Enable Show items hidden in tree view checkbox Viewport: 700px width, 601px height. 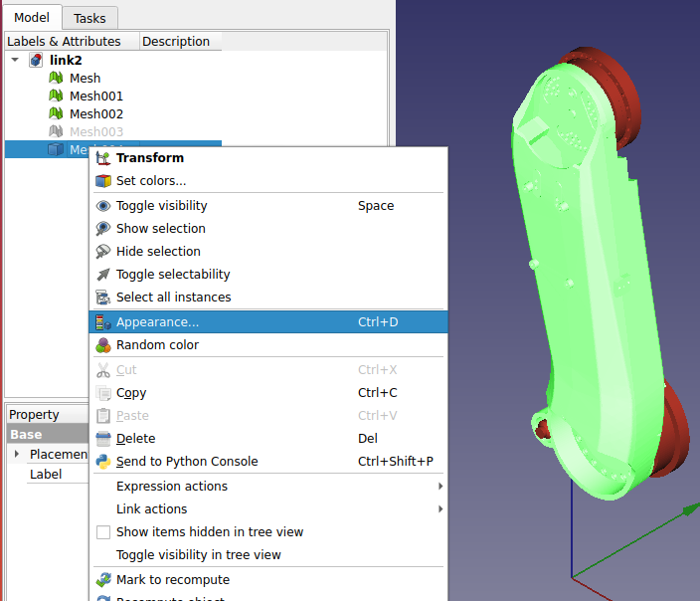click(103, 532)
